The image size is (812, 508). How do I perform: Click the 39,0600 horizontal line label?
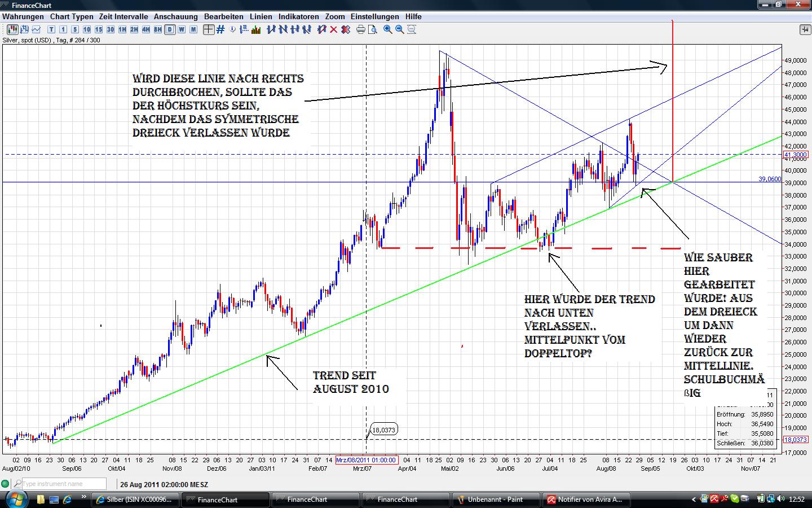point(770,179)
